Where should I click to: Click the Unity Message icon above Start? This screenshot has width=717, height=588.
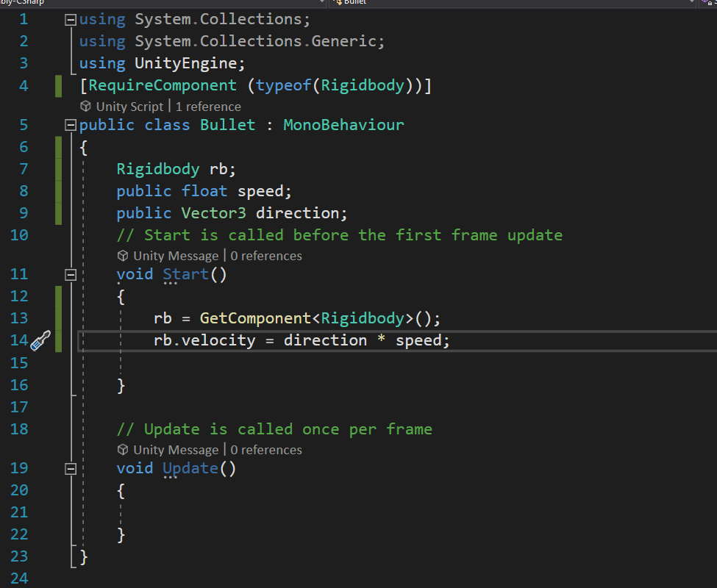click(123, 256)
